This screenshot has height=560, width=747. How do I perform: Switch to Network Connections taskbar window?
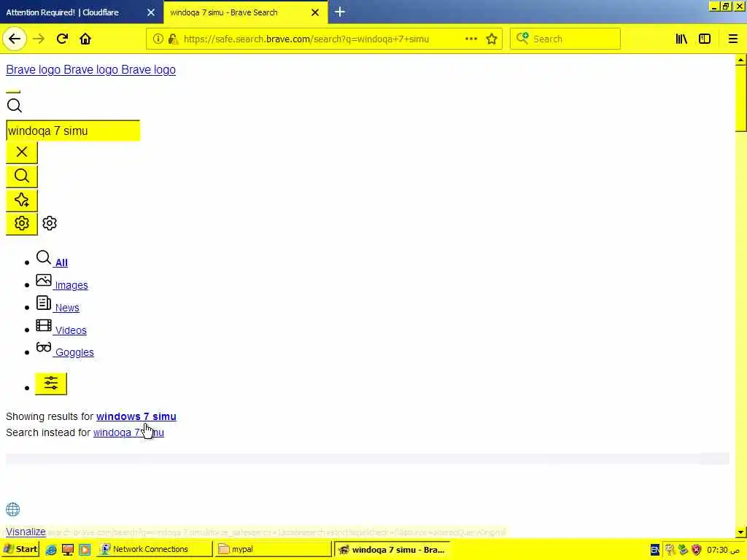pyautogui.click(x=155, y=550)
